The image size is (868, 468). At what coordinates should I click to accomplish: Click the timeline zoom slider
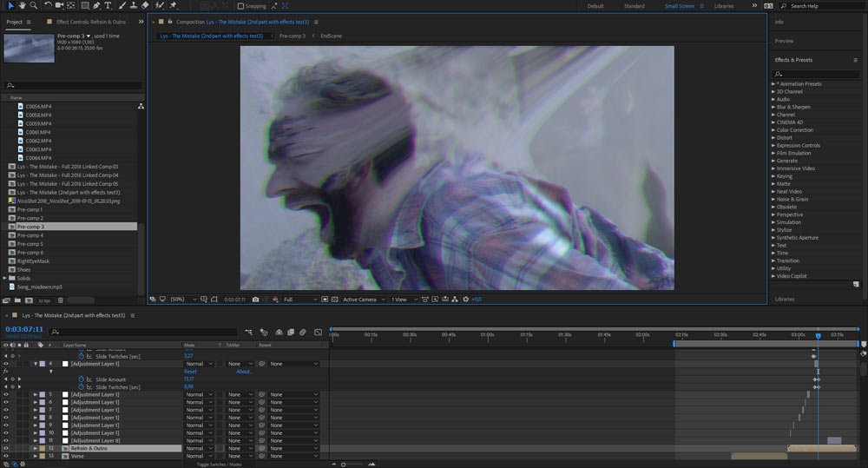(x=345, y=465)
